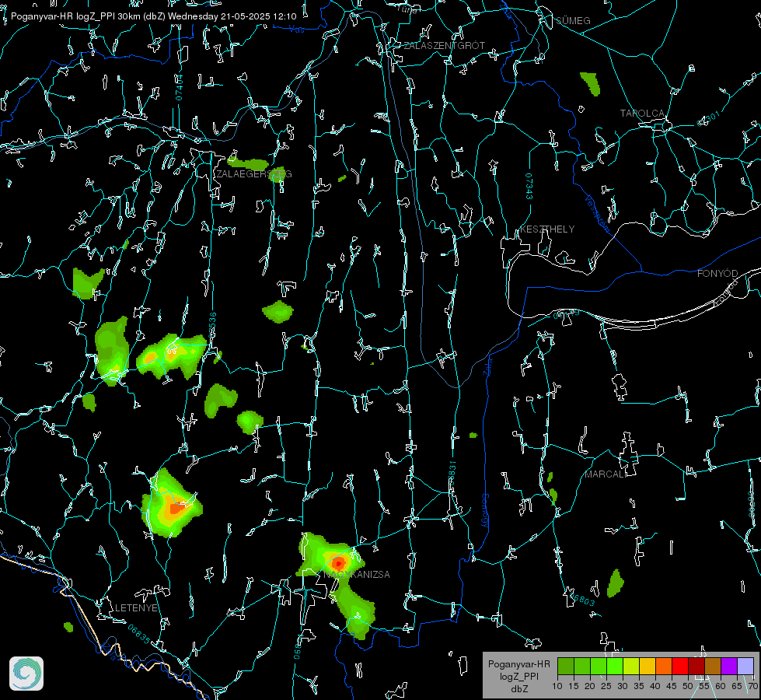Click the KESZTHELY city label

coord(547,229)
